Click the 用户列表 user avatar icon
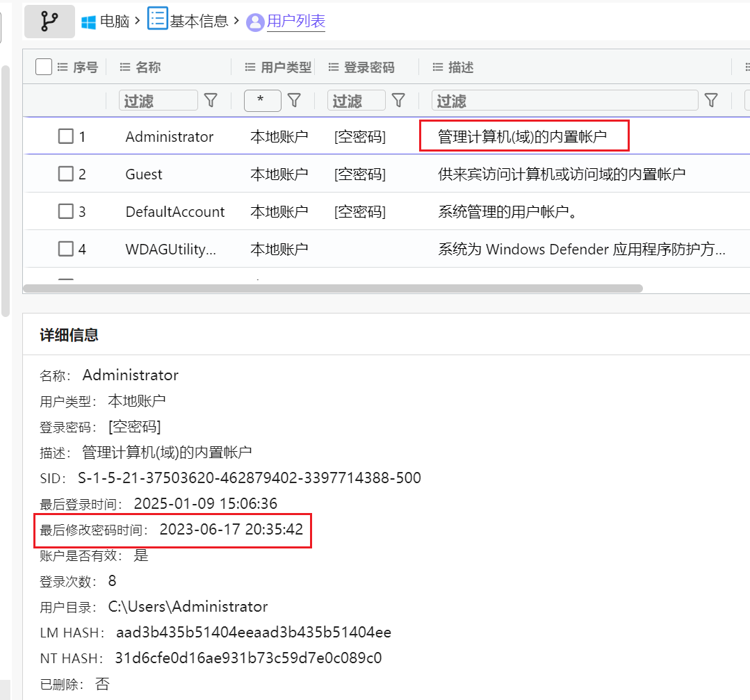The image size is (750, 700). click(x=255, y=22)
